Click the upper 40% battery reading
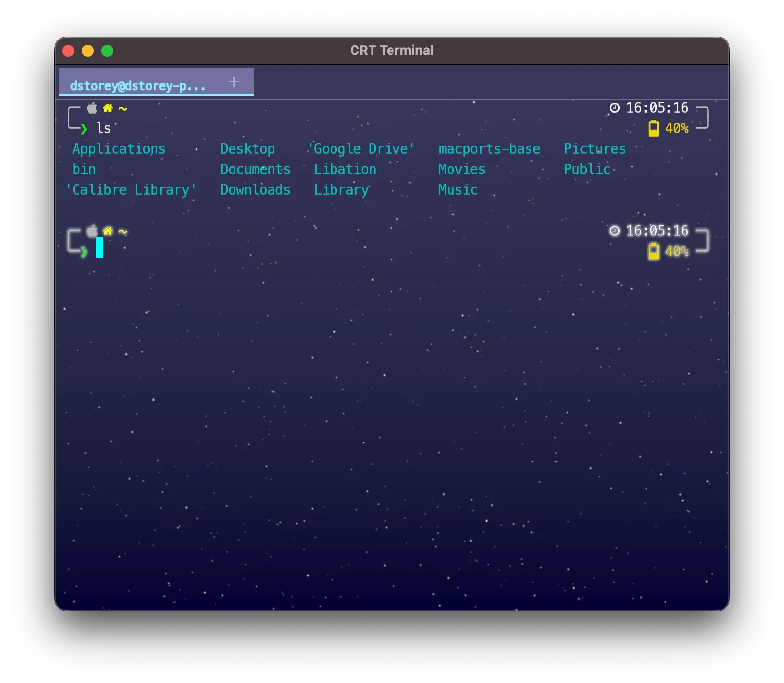The height and width of the screenshot is (683, 784). [677, 128]
